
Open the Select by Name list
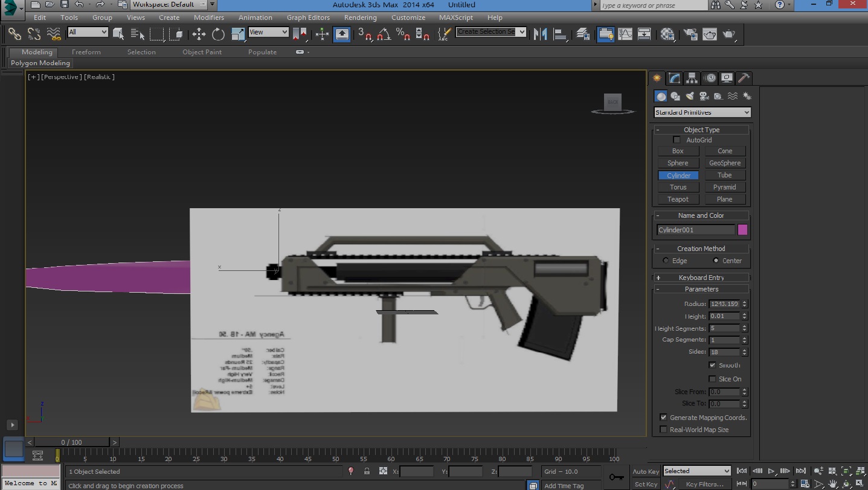pyautogui.click(x=138, y=34)
